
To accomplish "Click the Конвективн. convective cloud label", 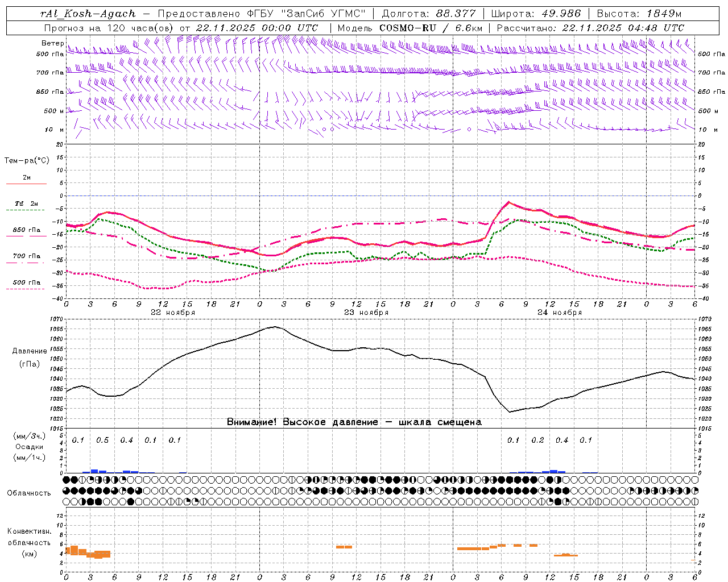I will coord(29,531).
